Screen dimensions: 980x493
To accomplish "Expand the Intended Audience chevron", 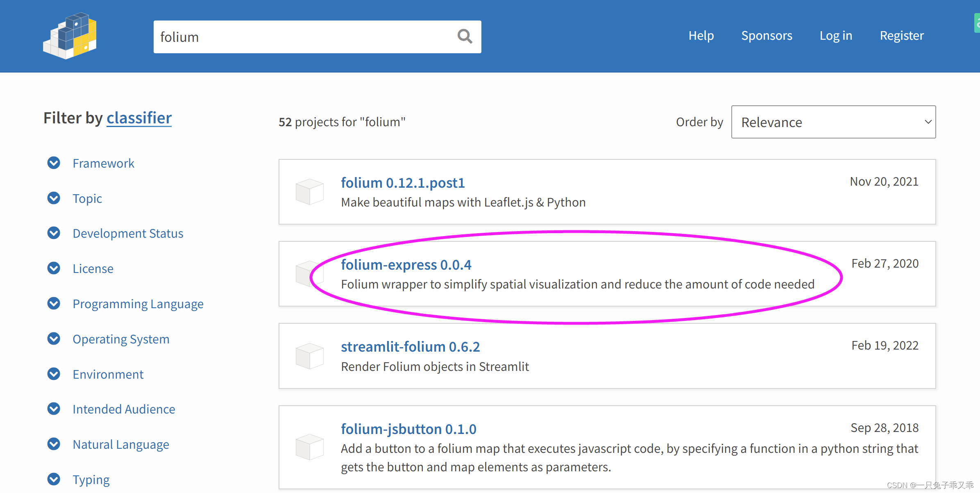I will [54, 409].
